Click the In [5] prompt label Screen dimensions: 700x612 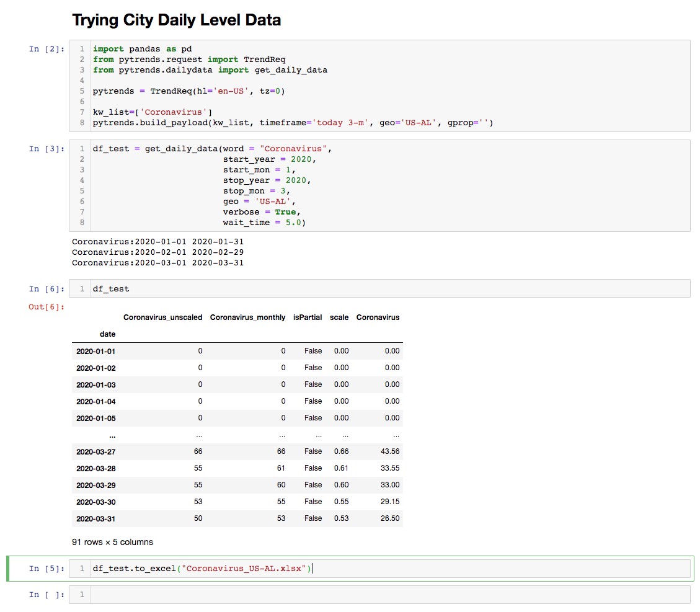(47, 569)
